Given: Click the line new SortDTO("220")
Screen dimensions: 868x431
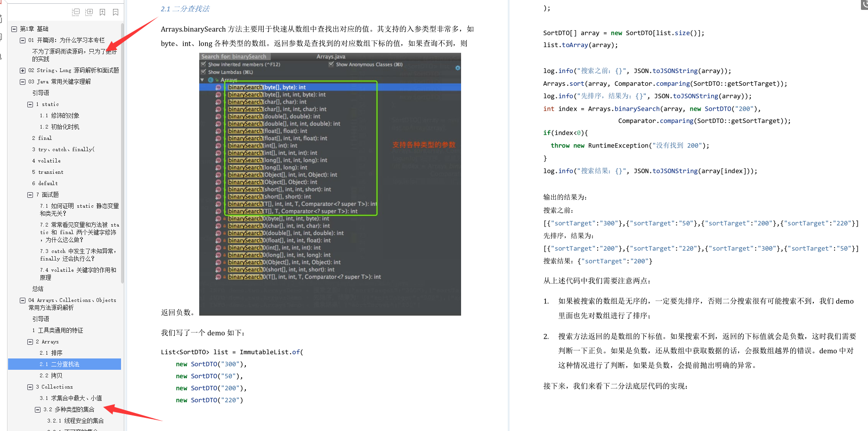Looking at the screenshot, I should pos(210,400).
